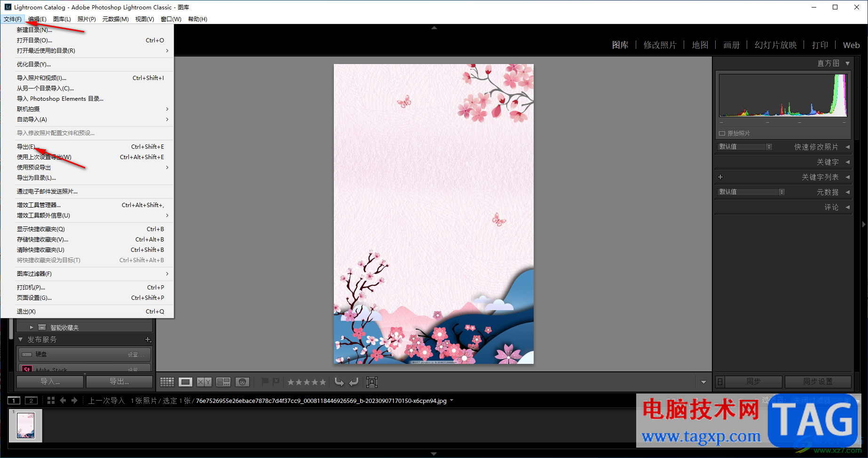
Task: Collapse the Publish Services panel
Action: point(21,339)
